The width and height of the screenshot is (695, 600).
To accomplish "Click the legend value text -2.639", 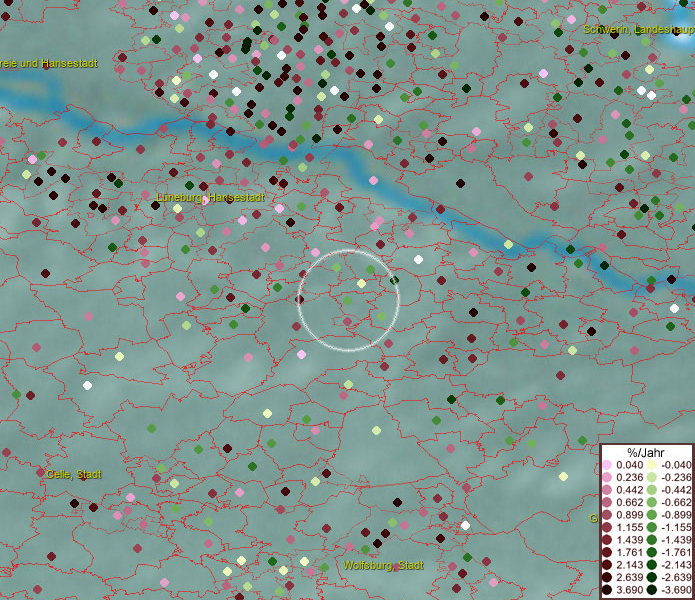I will tap(676, 577).
